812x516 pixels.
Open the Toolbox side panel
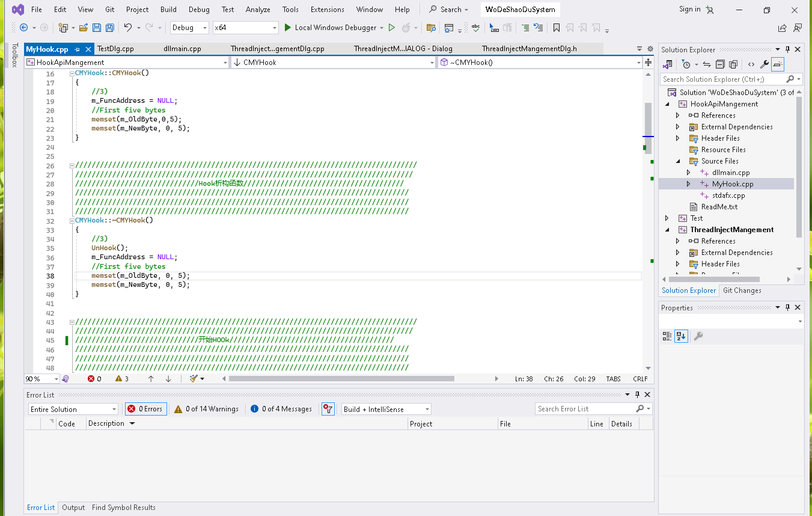(x=14, y=55)
